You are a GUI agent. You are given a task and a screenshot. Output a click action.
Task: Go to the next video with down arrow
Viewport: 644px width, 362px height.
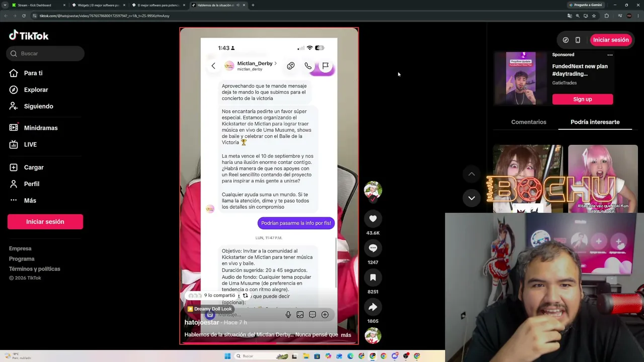(x=471, y=198)
